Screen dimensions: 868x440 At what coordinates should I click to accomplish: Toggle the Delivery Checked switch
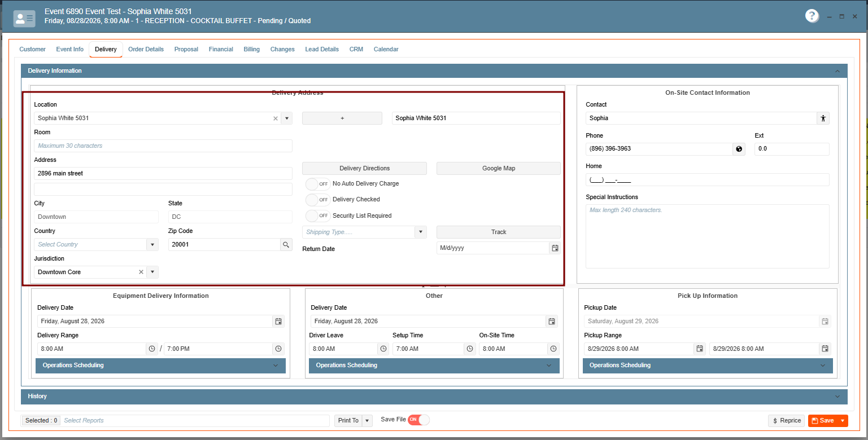click(x=318, y=200)
